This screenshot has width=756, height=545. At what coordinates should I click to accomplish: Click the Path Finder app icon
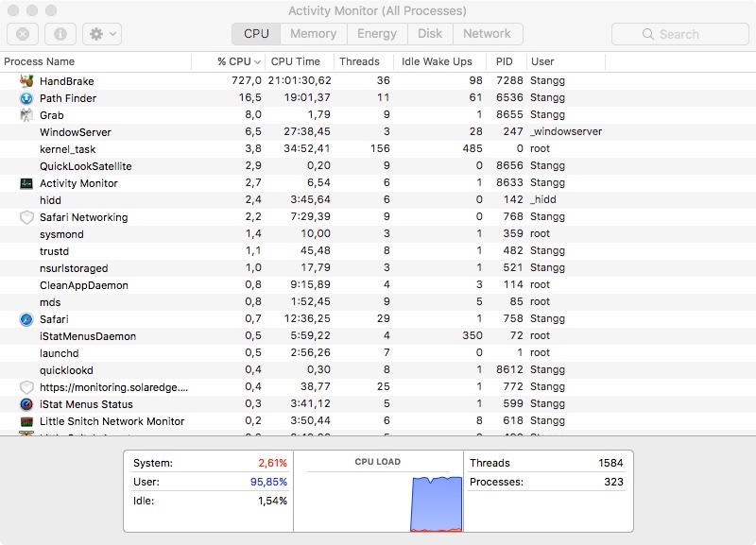26,98
